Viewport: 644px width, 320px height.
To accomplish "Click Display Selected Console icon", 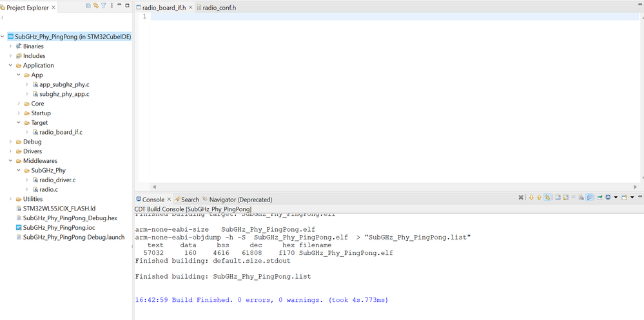I will (609, 197).
